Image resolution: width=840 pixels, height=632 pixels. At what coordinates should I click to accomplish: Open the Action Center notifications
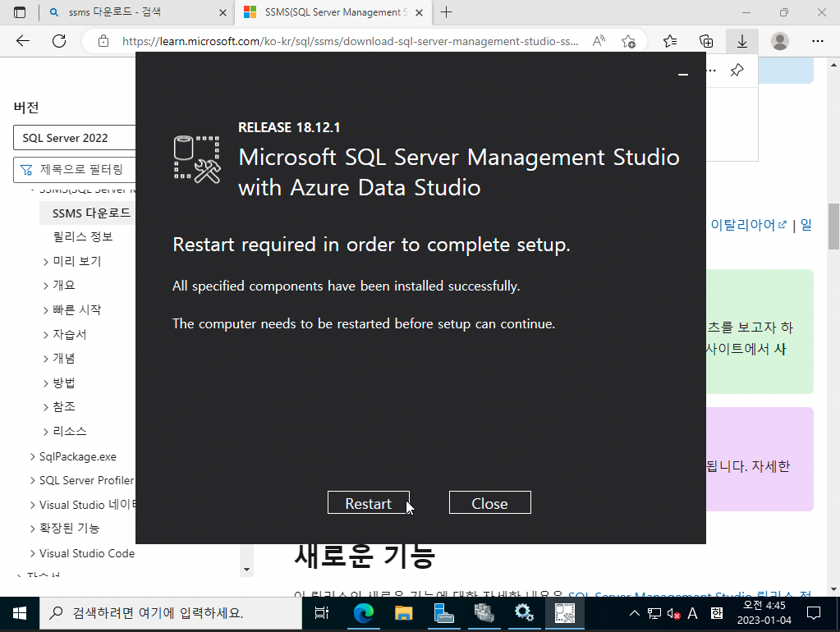pyautogui.click(x=813, y=614)
